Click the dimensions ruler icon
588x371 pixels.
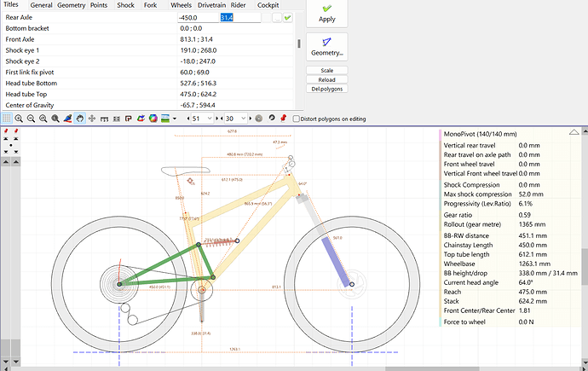104,119
